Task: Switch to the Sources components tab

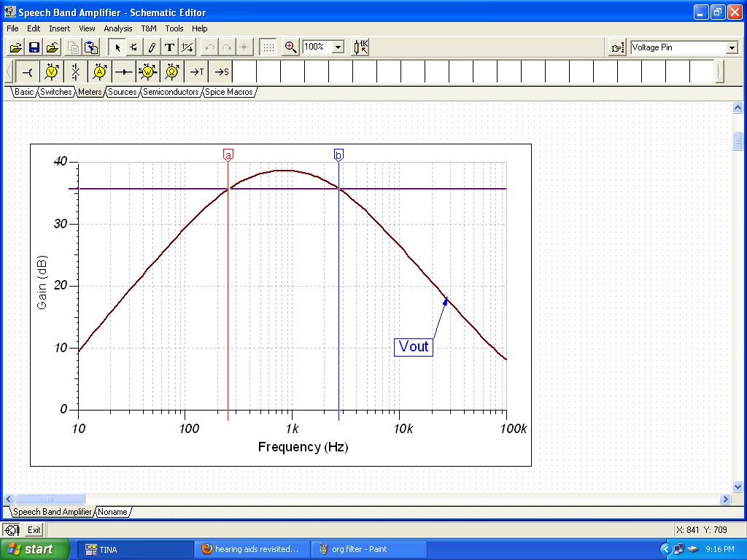Action: tap(123, 92)
